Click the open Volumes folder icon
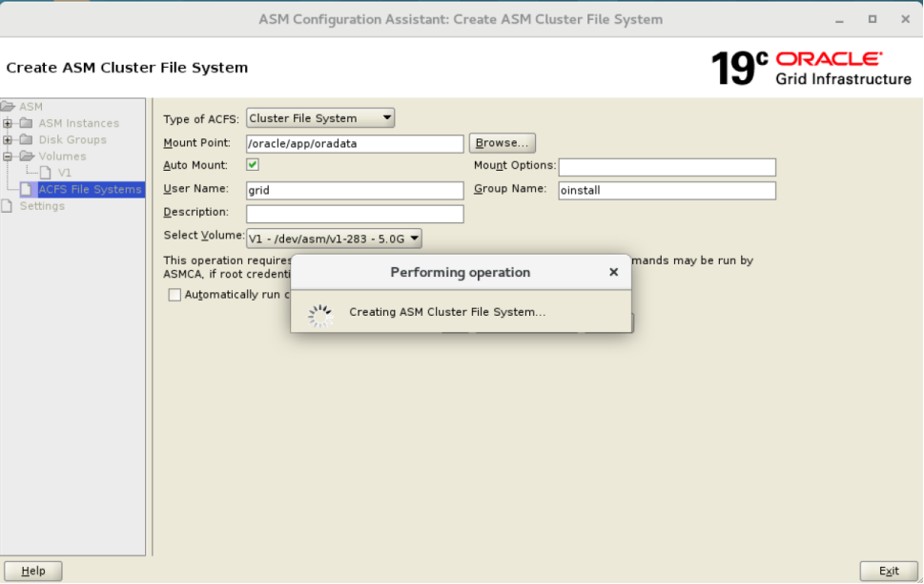 coord(27,156)
